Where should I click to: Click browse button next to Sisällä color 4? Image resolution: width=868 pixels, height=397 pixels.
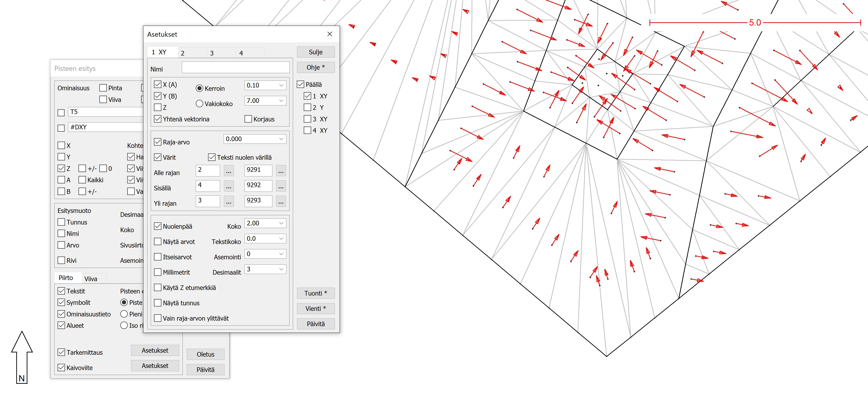pos(228,186)
